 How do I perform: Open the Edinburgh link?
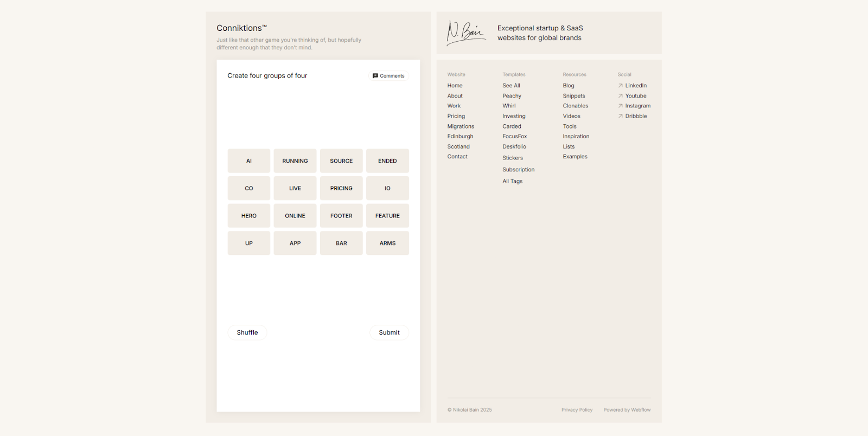click(x=460, y=136)
